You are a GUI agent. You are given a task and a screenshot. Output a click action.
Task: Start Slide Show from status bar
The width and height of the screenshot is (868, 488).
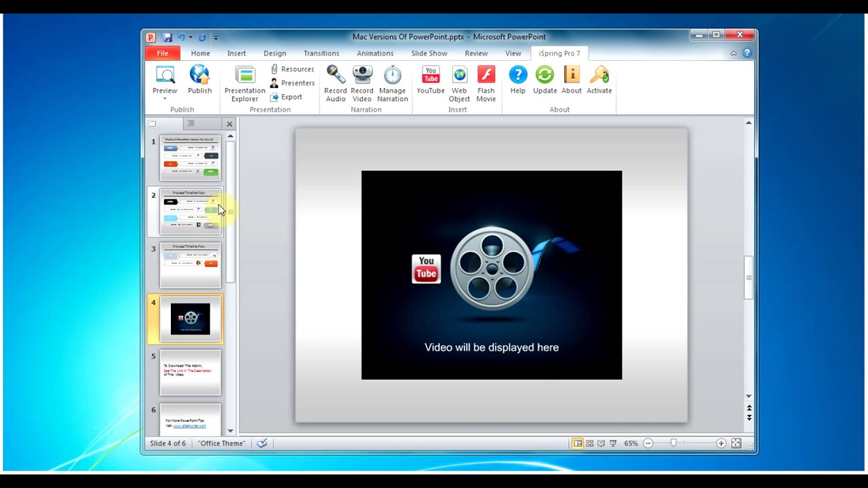(613, 443)
